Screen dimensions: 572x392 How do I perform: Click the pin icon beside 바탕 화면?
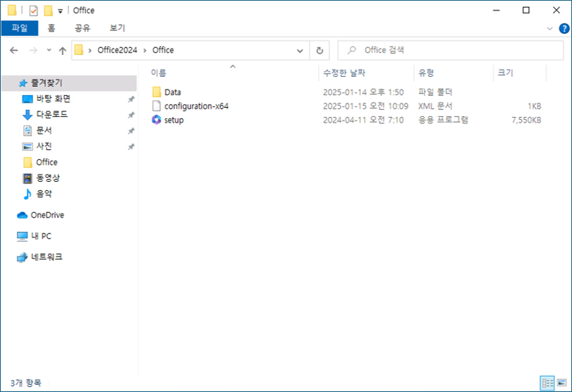131,99
